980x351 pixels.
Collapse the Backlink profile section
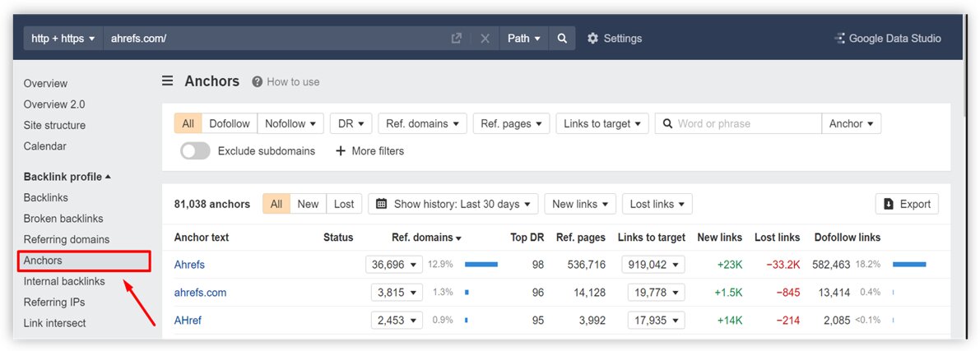click(x=67, y=177)
